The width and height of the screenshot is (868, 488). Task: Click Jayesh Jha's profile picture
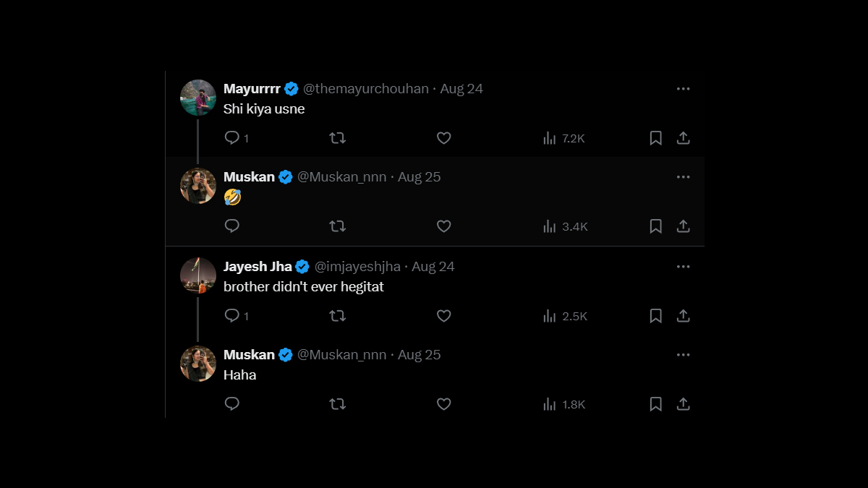(198, 275)
